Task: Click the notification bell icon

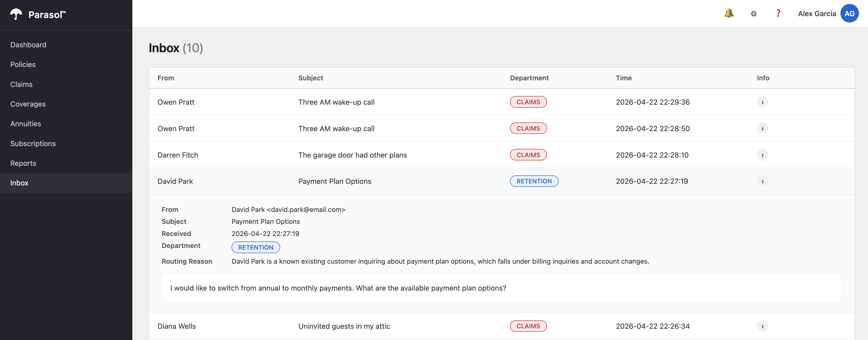Action: [729, 14]
